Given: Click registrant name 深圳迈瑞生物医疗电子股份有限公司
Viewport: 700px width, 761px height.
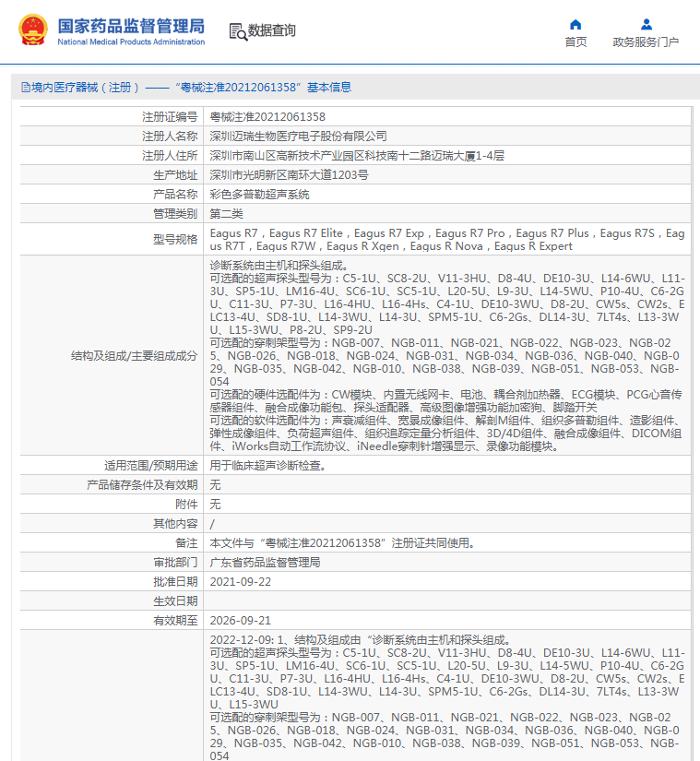Looking at the screenshot, I should coord(298,137).
